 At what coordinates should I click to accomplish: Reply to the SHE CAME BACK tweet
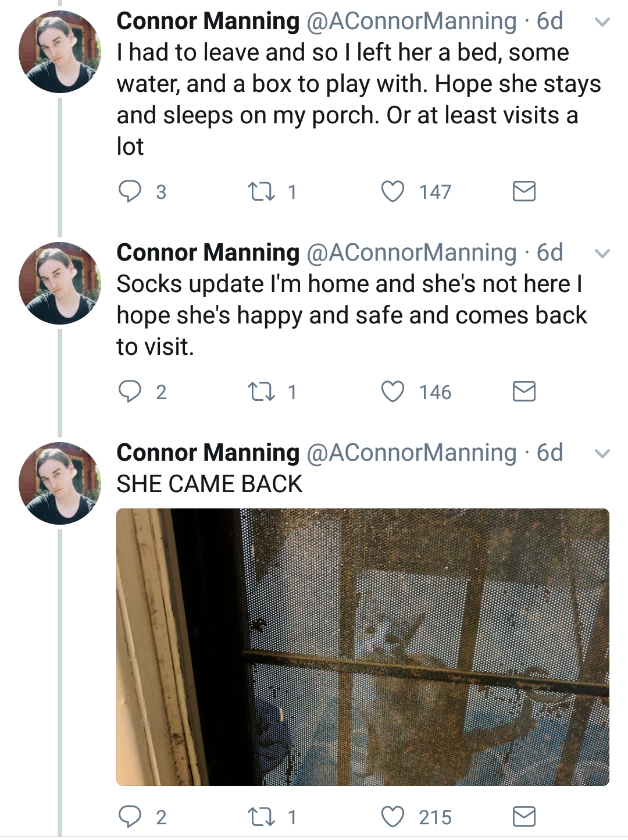pos(130,817)
